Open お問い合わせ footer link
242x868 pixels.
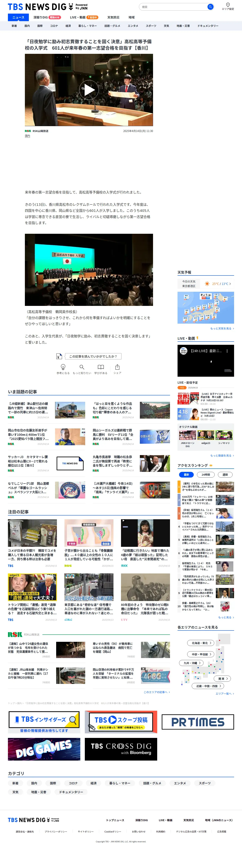click(x=139, y=832)
